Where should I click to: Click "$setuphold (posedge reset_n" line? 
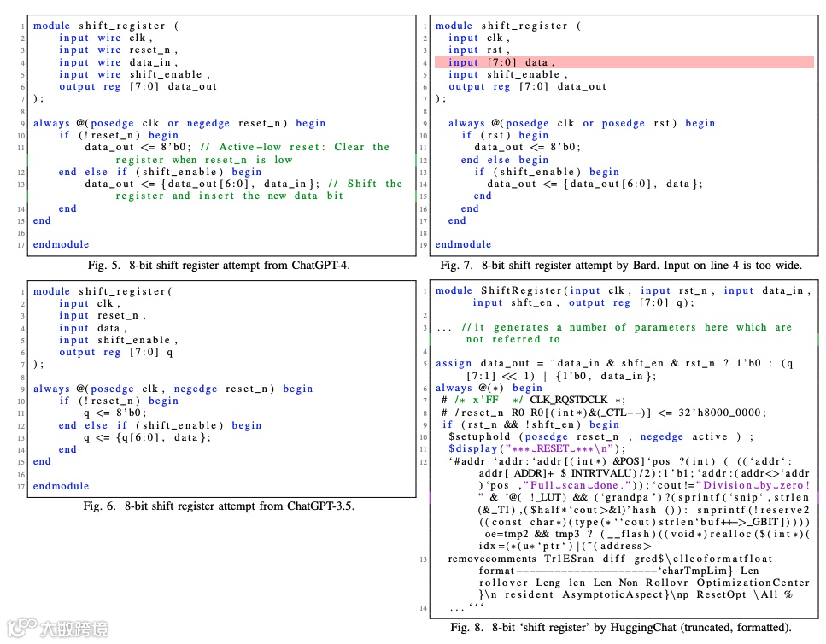pyautogui.click(x=600, y=437)
